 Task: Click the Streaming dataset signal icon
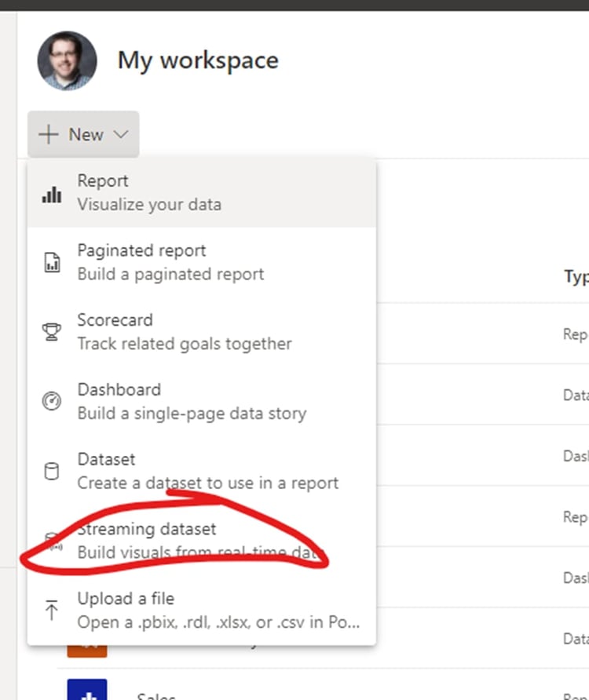click(52, 541)
